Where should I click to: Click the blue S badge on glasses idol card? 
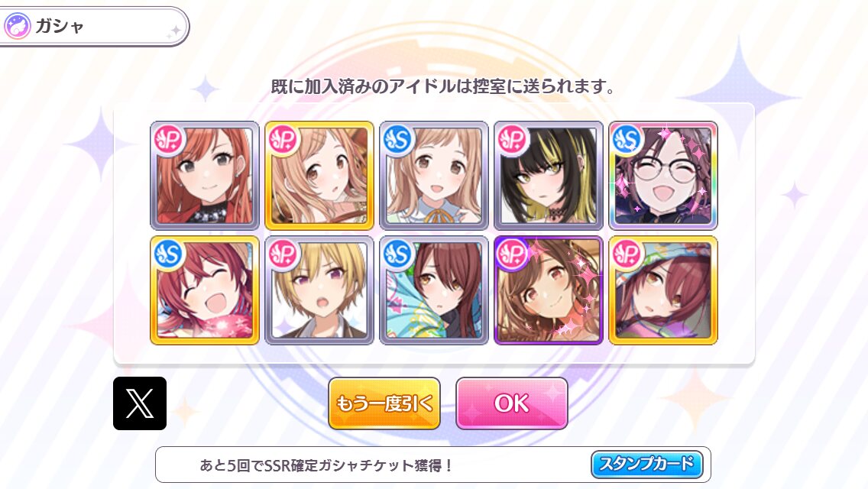627,139
